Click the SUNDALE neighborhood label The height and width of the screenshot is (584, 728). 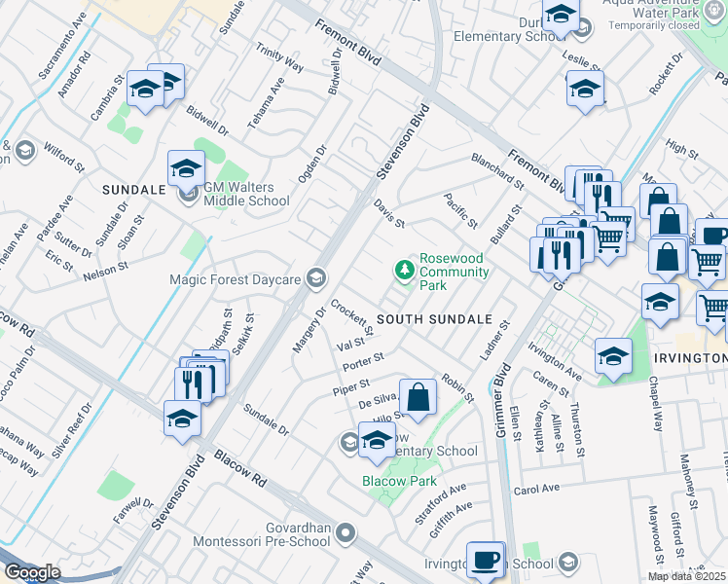pos(134,190)
